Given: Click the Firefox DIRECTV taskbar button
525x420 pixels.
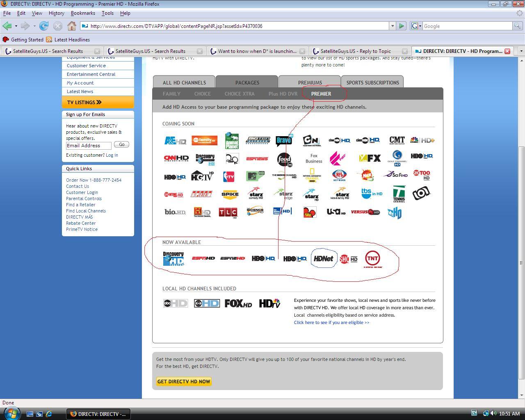Looking at the screenshot, I should tap(98, 414).
